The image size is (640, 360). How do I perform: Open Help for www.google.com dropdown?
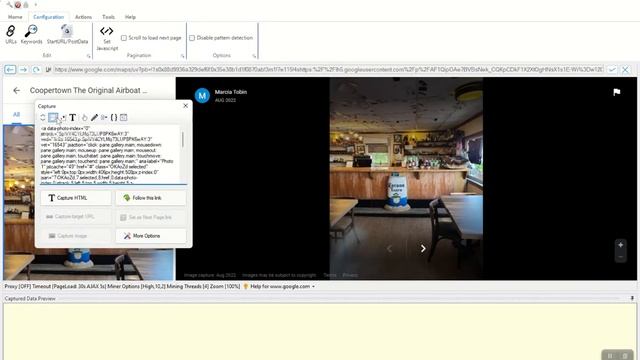coord(282,287)
